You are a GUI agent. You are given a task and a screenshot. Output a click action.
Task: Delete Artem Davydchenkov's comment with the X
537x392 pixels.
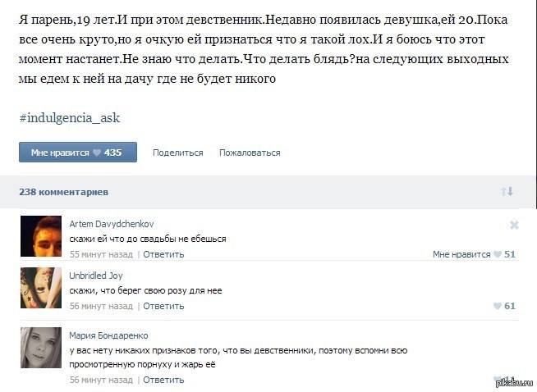coord(514,225)
